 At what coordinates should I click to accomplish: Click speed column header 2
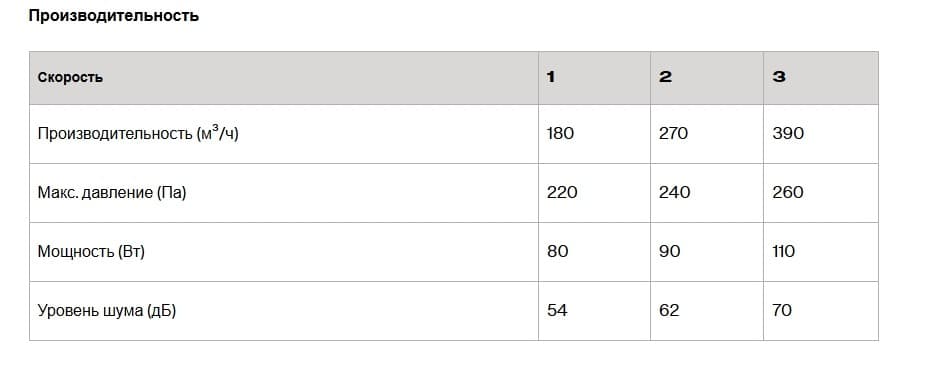pyautogui.click(x=665, y=78)
